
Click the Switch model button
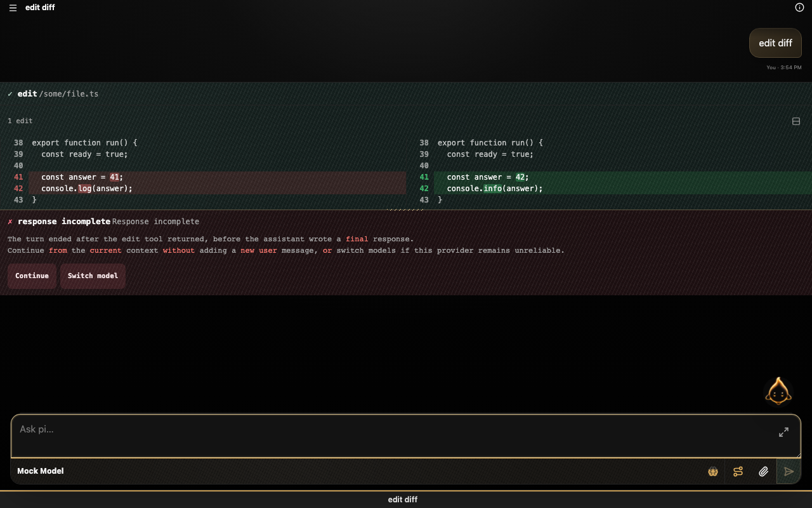click(93, 276)
